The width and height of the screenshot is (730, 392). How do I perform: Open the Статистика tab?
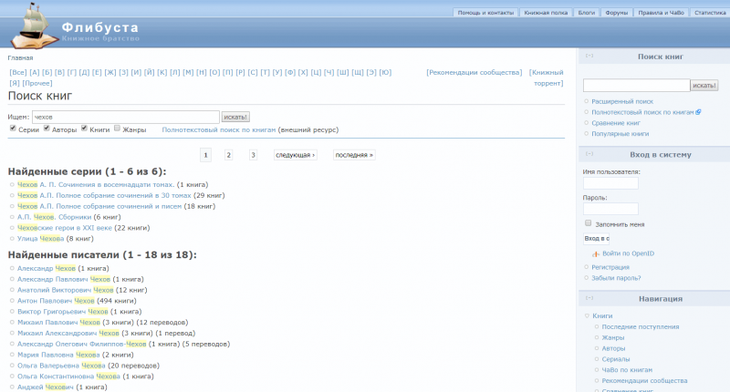pyautogui.click(x=710, y=13)
